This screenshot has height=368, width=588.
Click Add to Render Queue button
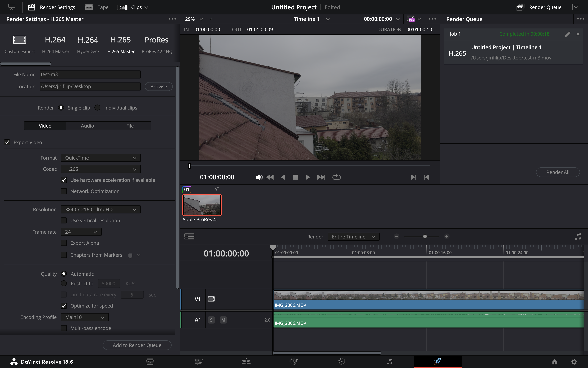[x=137, y=345]
